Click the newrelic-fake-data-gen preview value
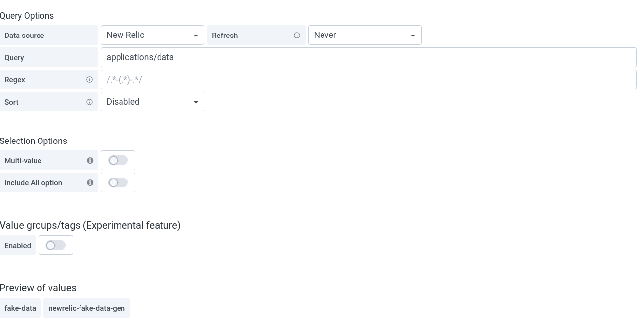 pyautogui.click(x=86, y=308)
